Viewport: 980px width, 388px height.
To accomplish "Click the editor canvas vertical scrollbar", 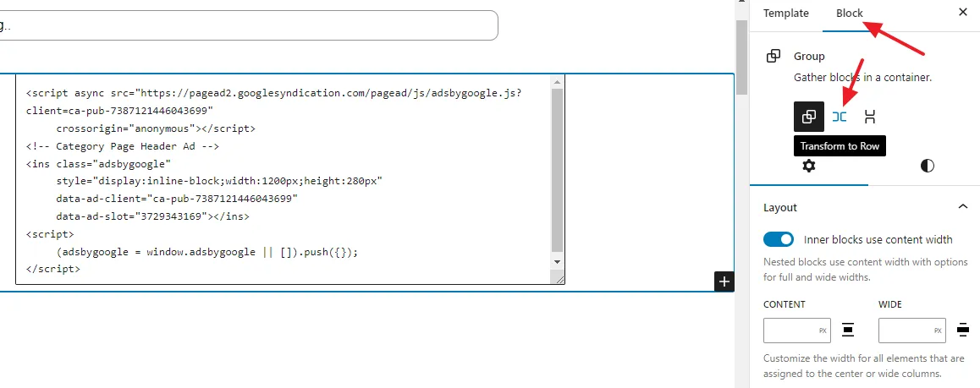I will pos(741,56).
